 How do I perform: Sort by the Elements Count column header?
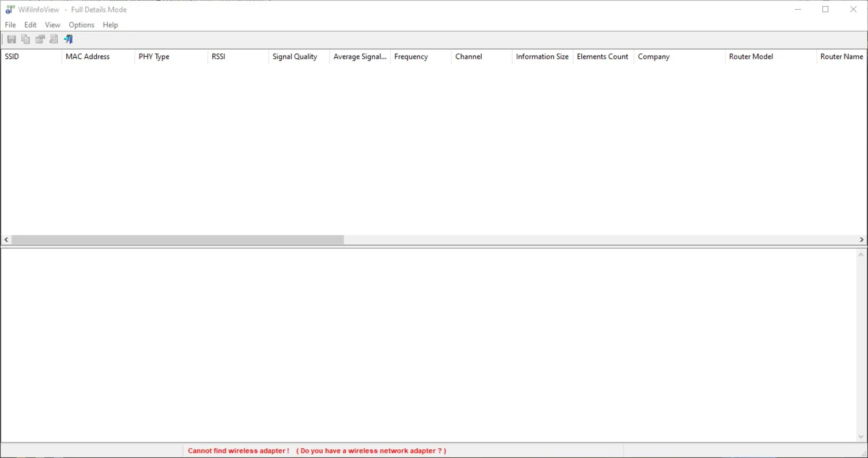(604, 57)
